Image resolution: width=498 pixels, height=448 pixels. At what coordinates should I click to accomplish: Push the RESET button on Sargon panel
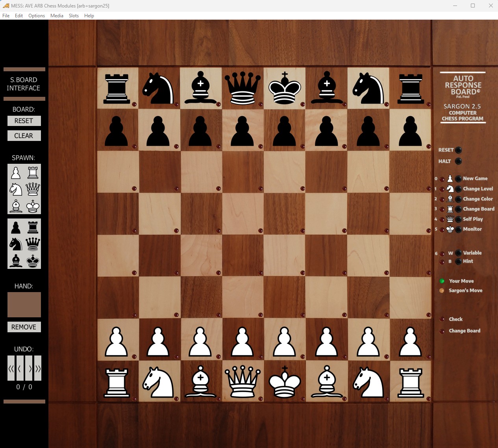pos(458,150)
